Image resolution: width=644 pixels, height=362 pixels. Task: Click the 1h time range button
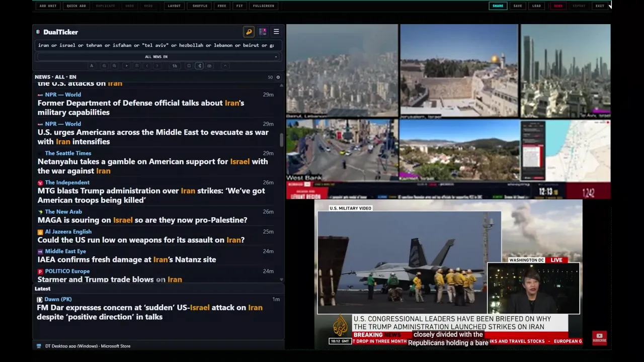[x=175, y=66]
